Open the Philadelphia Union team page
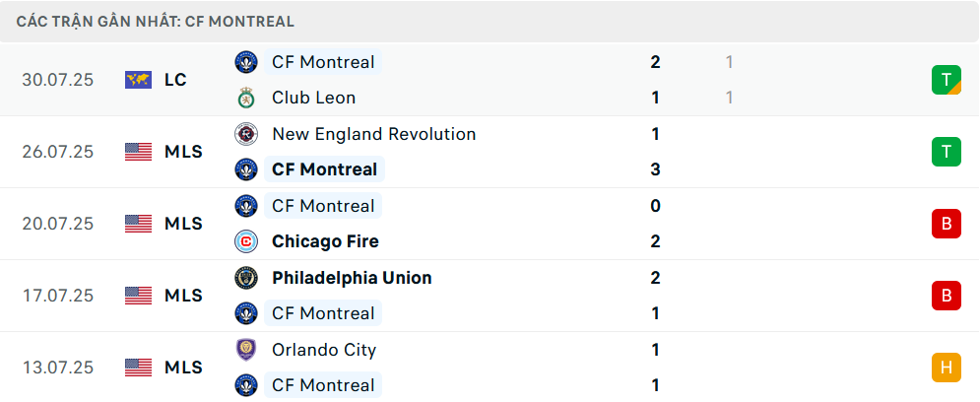This screenshot has height=402, width=980. click(x=352, y=278)
